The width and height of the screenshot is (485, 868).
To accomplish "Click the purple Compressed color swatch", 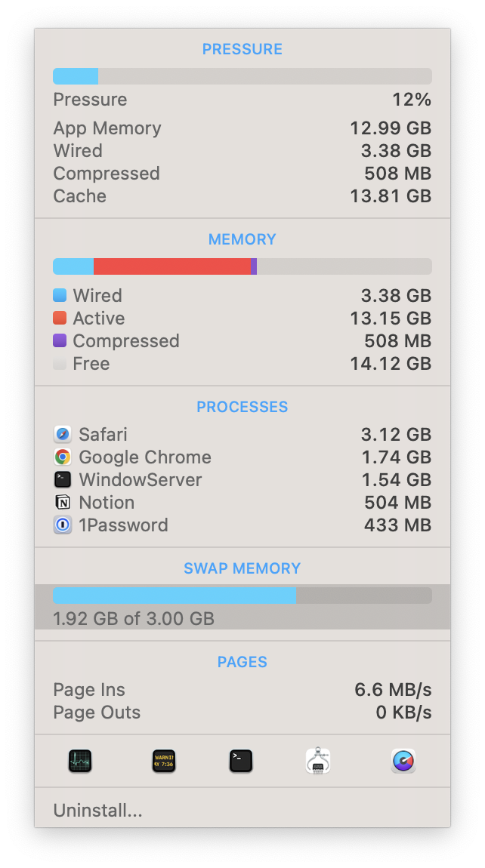I will [x=60, y=341].
